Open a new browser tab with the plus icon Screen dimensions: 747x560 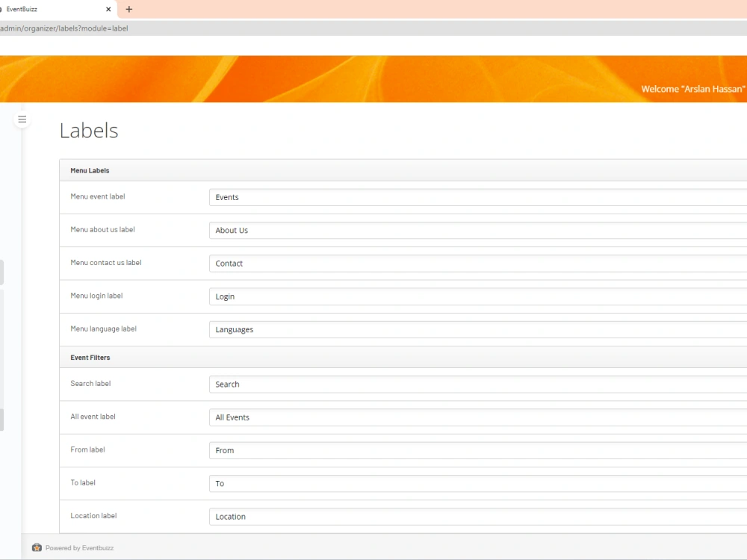(129, 9)
